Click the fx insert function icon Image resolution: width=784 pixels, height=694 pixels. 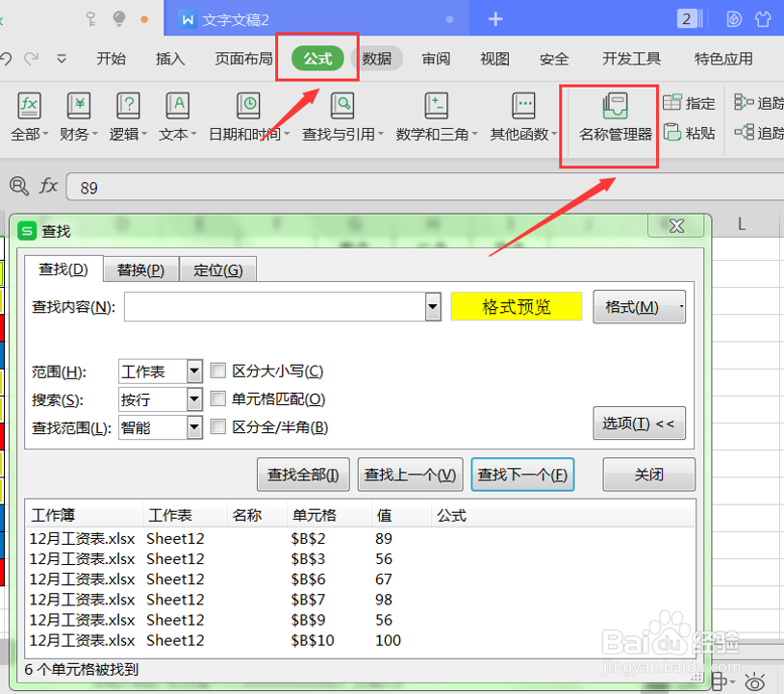(x=48, y=186)
